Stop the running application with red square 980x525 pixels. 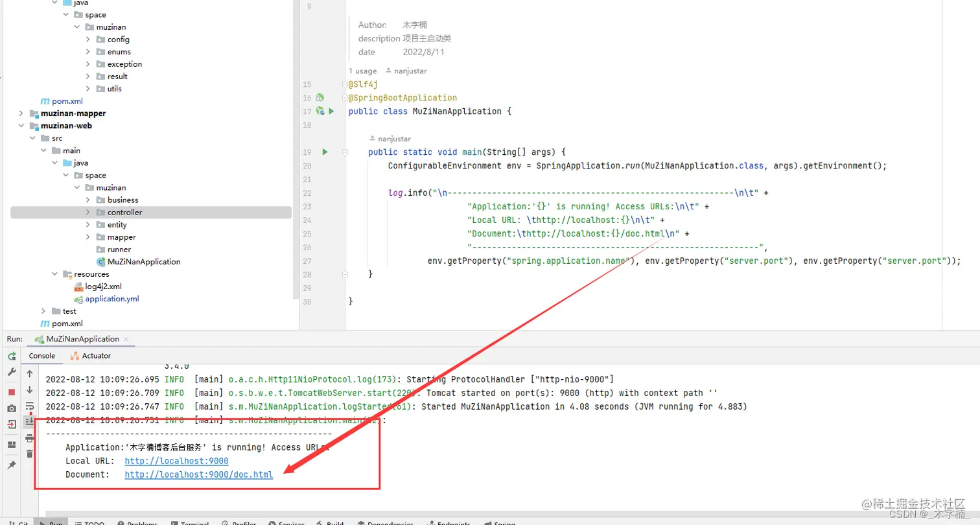[x=12, y=392]
